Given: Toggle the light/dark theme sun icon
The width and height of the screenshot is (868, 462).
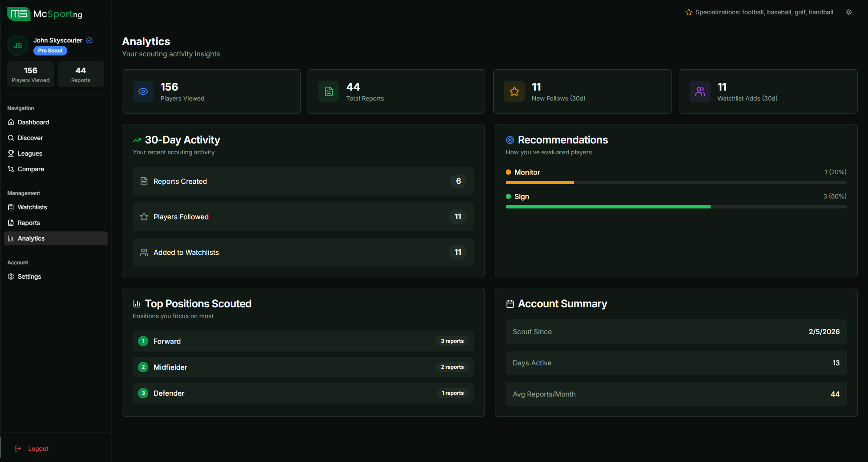Looking at the screenshot, I should click(848, 12).
